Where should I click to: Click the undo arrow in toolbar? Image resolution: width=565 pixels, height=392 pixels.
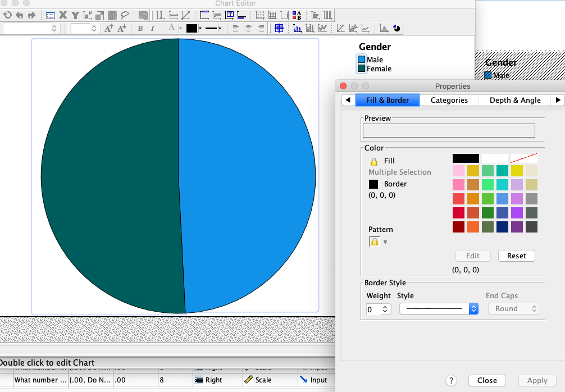click(20, 15)
